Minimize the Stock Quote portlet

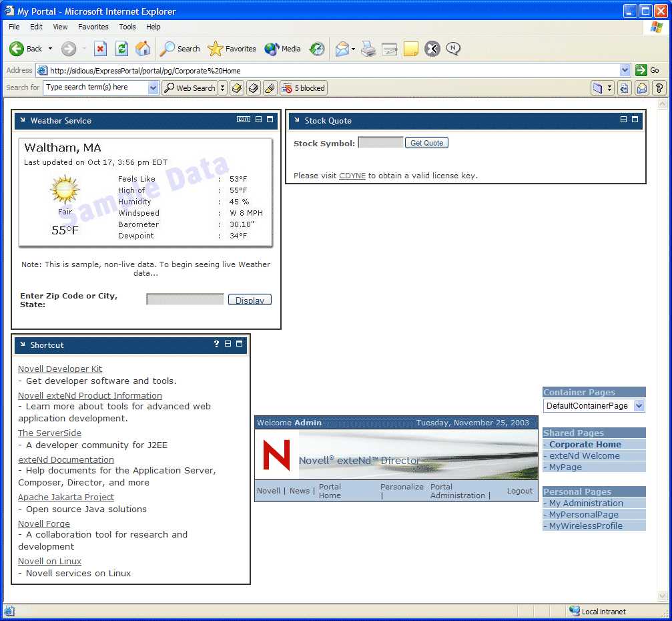[623, 120]
